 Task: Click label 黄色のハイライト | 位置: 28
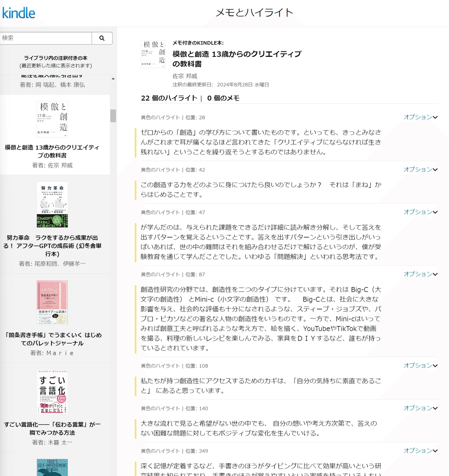pyautogui.click(x=173, y=118)
